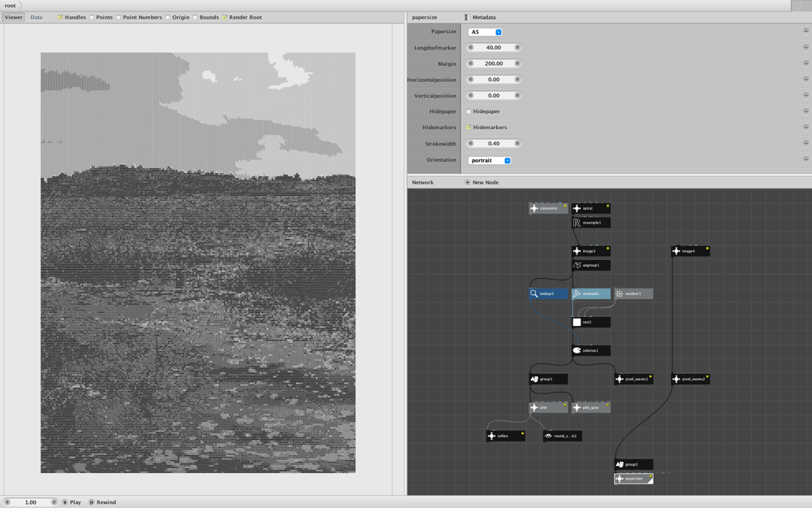
Task: Switch to the Viewer tab
Action: coord(14,17)
